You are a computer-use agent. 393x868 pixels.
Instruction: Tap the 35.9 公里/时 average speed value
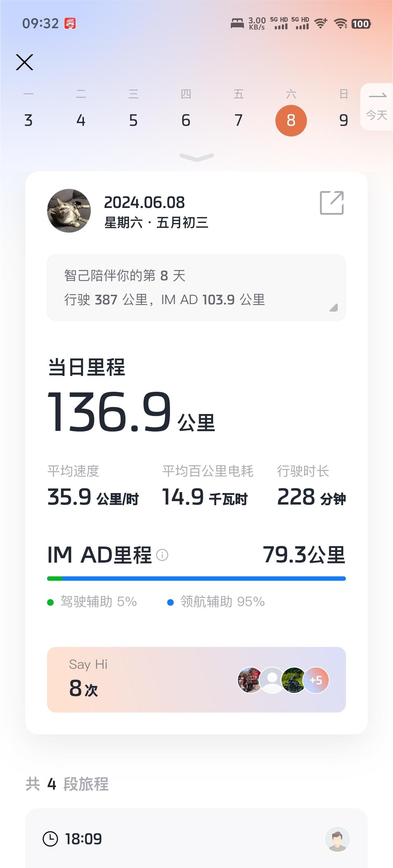pos(93,497)
